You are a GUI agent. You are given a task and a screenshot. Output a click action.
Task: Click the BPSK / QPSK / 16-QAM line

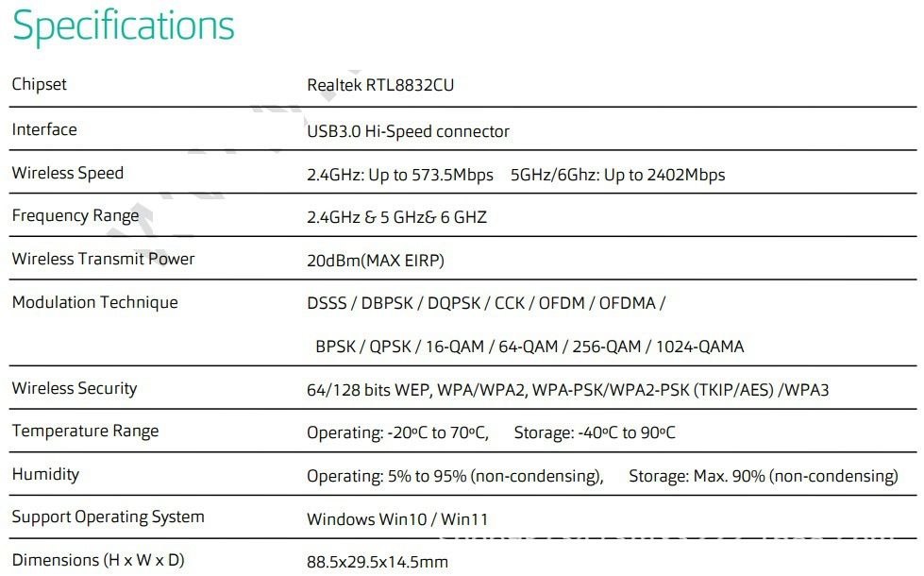529,347
